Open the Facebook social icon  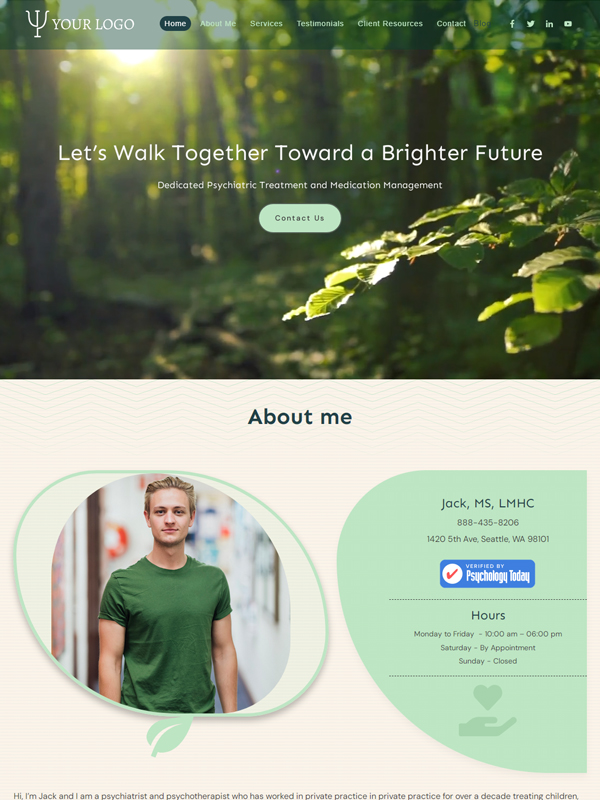pos(512,24)
